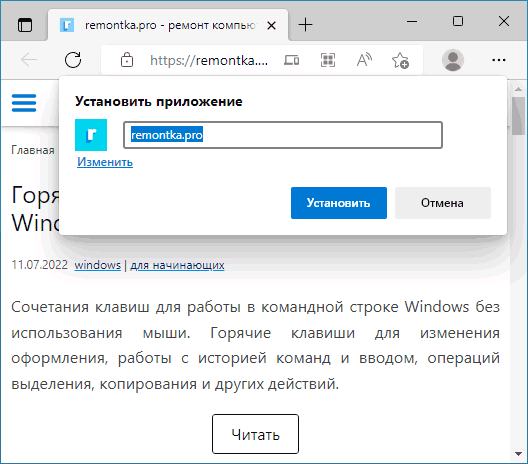Click scrollbar up arrow
Viewport: 528px width, 464px height.
pyautogui.click(x=519, y=89)
